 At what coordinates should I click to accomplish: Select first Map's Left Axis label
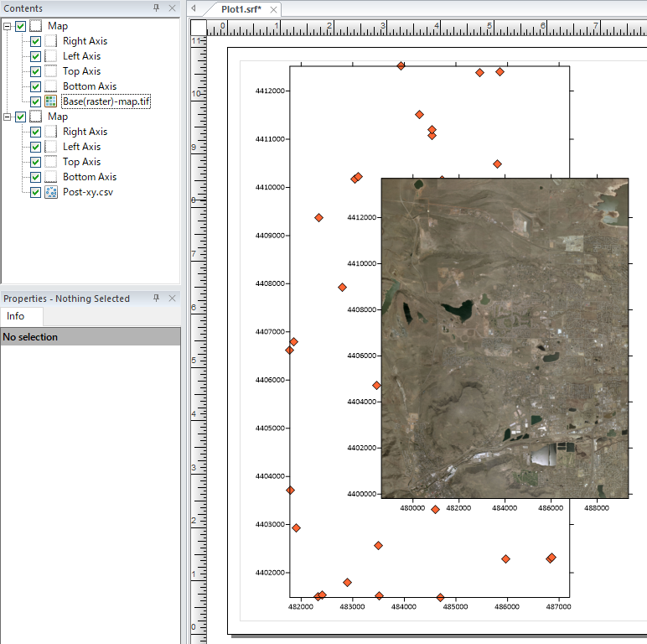click(81, 56)
